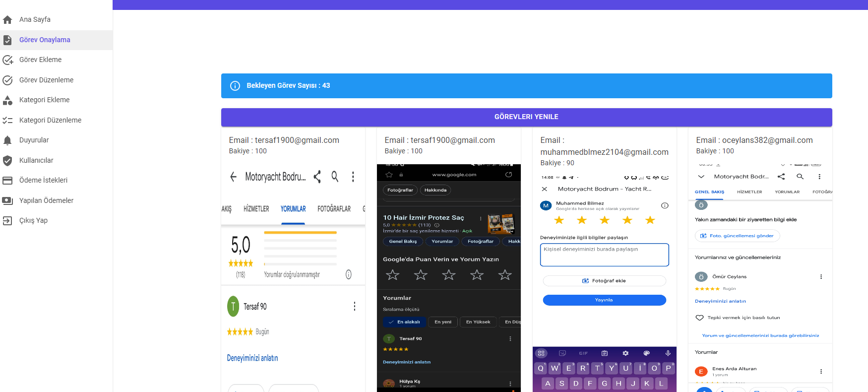Click Email : oceylans382@gmail.com text
The height and width of the screenshot is (392, 868).
click(754, 140)
